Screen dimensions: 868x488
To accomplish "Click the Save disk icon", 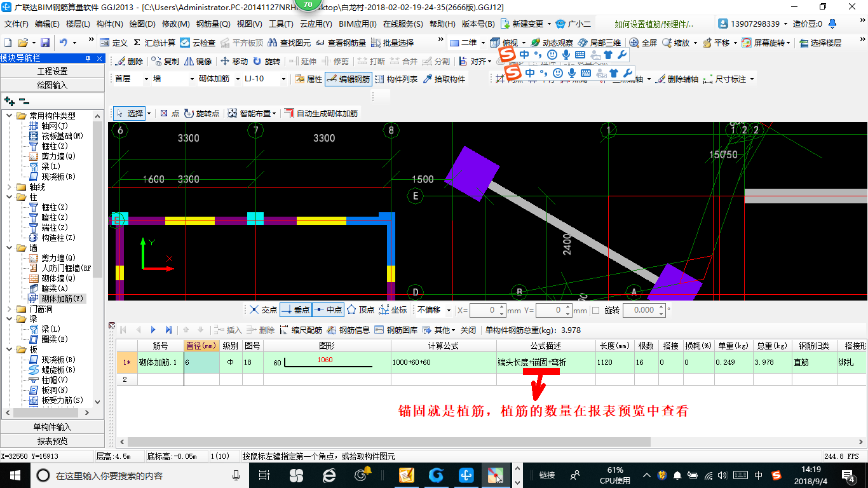I will click(x=45, y=43).
